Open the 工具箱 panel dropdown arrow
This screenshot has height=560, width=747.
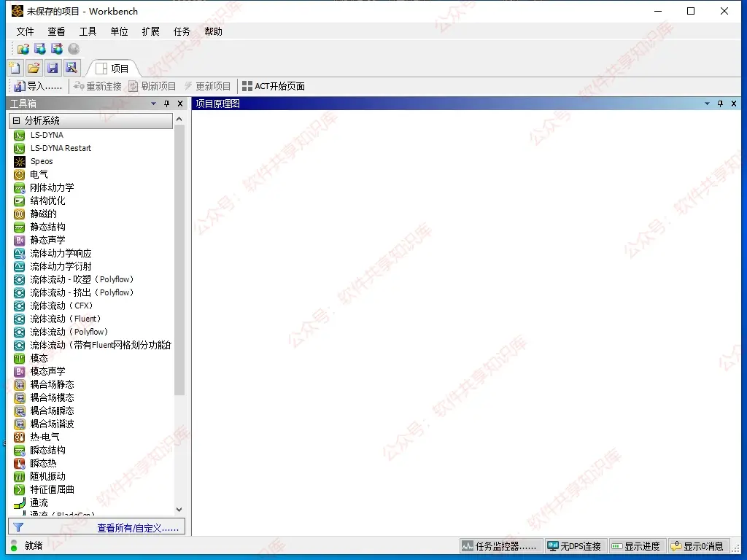coord(153,104)
